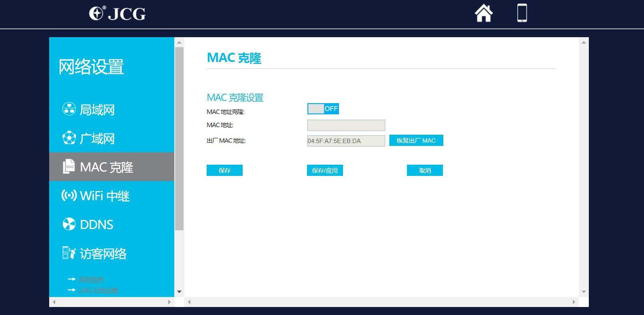Viewport: 644px width, 315px height.
Task: Click the sidebar vertical scrollbar thumb
Action: click(179, 138)
